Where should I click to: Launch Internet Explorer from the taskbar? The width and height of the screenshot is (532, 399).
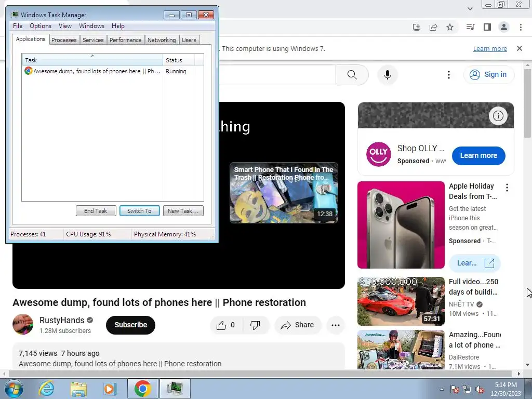coord(46,389)
